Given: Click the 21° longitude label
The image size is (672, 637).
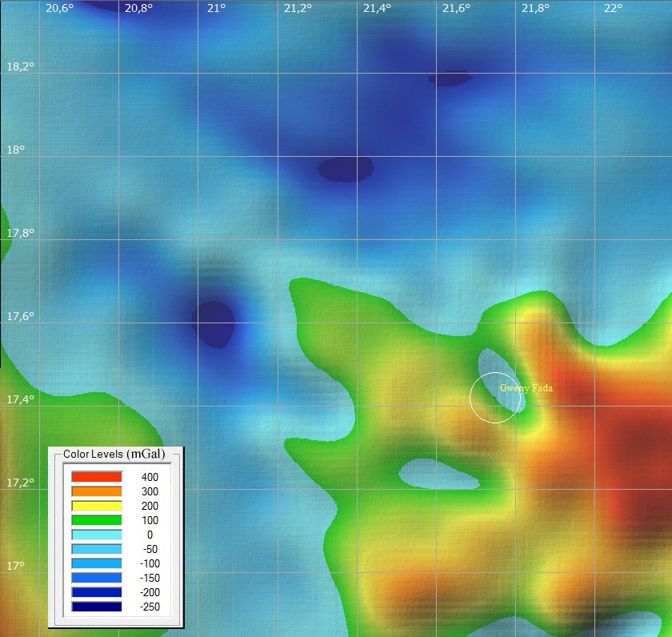Looking at the screenshot, I should 217,8.
